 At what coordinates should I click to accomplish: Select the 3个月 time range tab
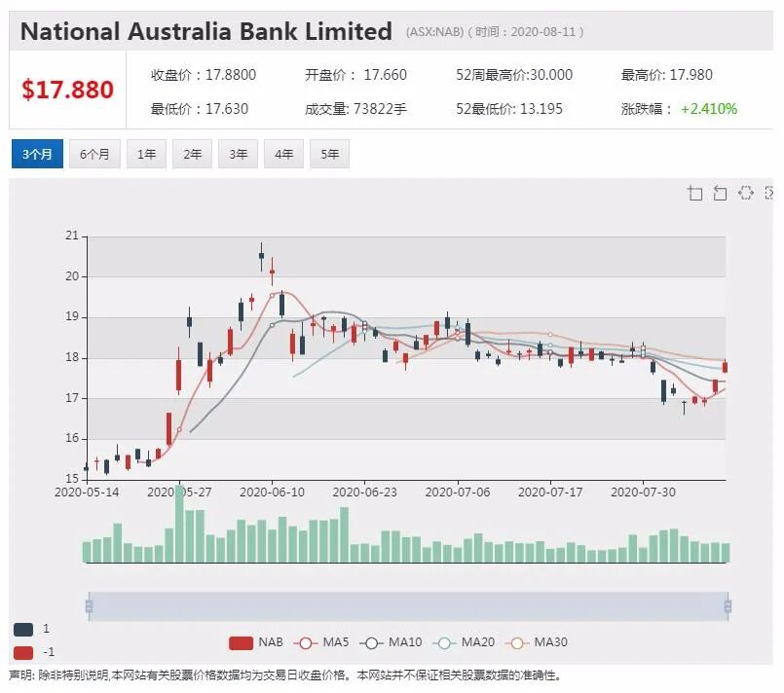[37, 154]
